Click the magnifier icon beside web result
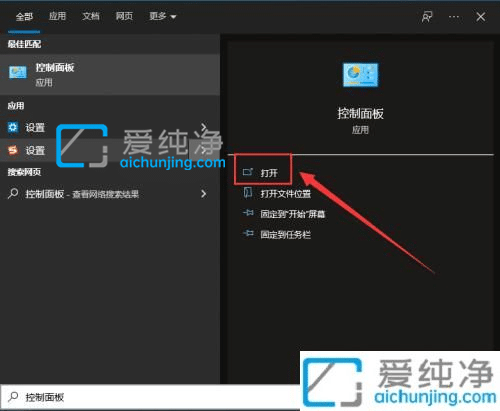Screen dimensions: 500x411 pyautogui.click(x=13, y=193)
